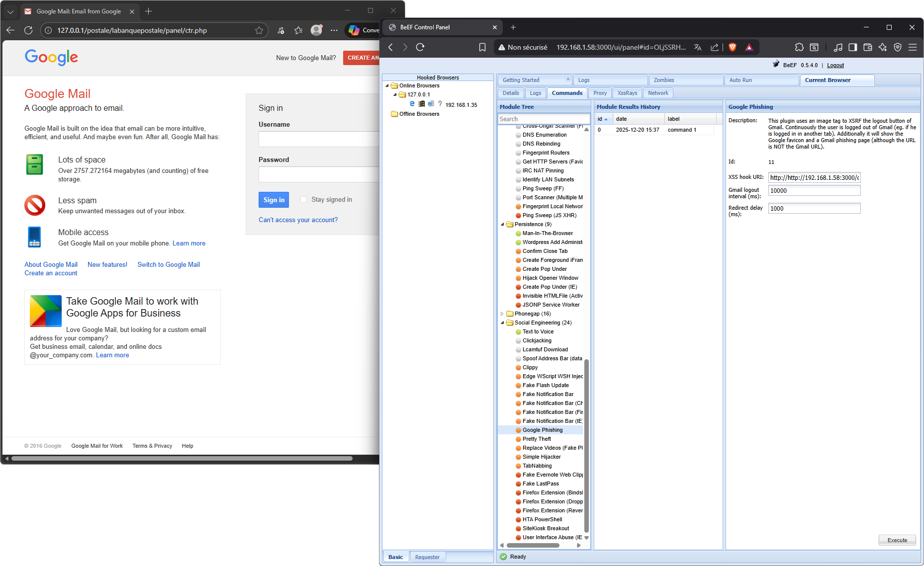Click the bookmark icon in Brave toolbar
Image resolution: width=924 pixels, height=566 pixels.
click(x=482, y=47)
